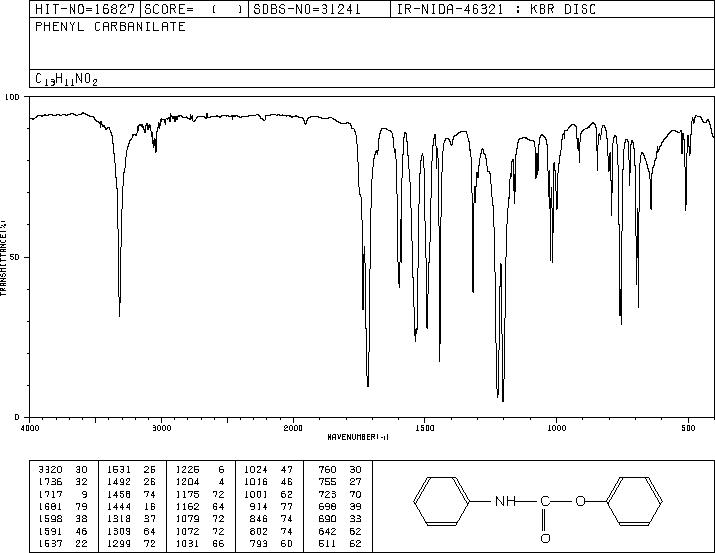Click peak table entry 698
The height and width of the screenshot is (553, 715).
coord(327,506)
